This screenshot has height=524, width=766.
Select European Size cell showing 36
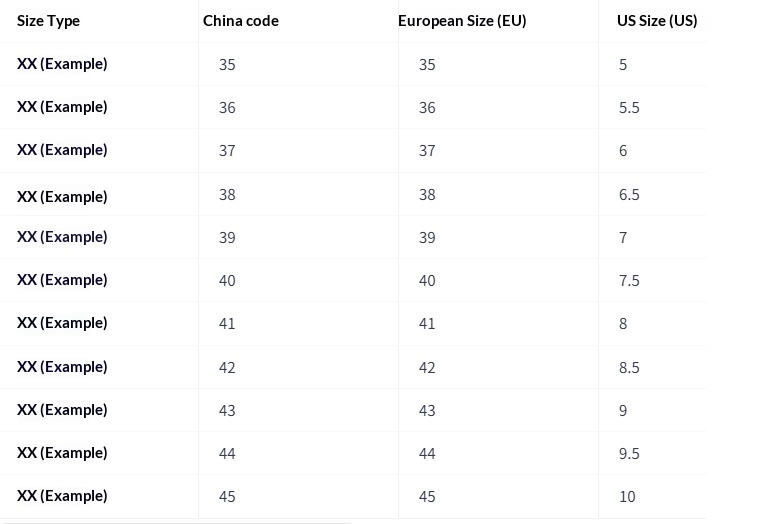[427, 108]
